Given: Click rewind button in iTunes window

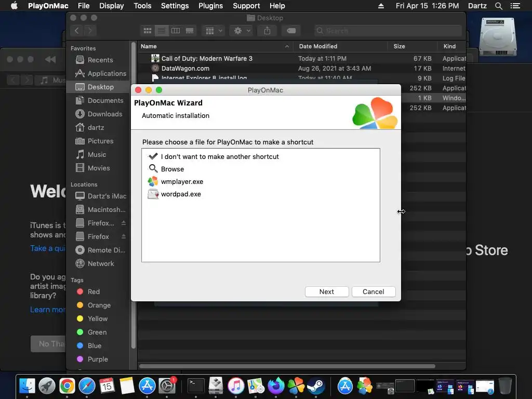Looking at the screenshot, I should 50,59.
